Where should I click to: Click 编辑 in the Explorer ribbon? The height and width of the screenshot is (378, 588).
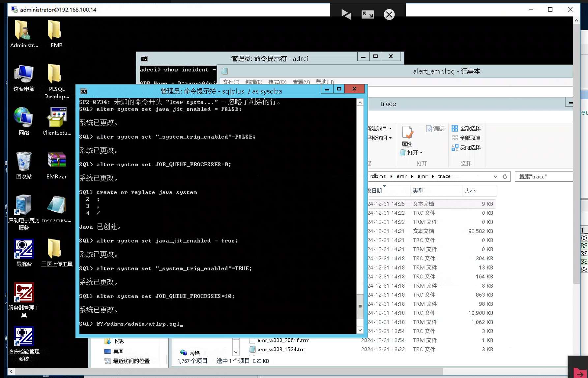click(x=435, y=128)
